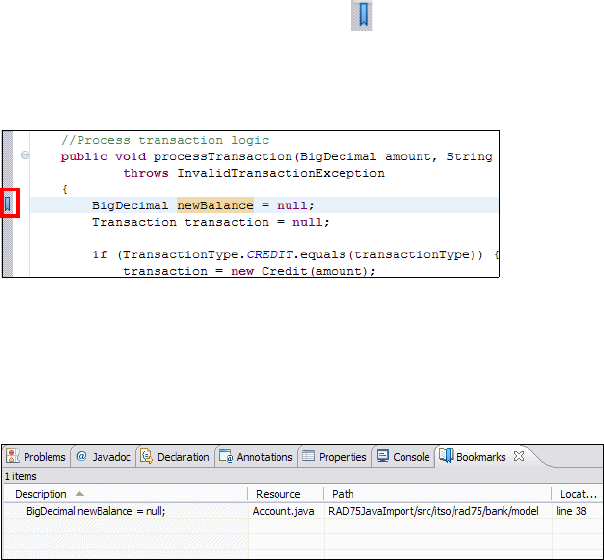Click the '1 items' count label
Screen dimensions: 604x560
pos(20,476)
